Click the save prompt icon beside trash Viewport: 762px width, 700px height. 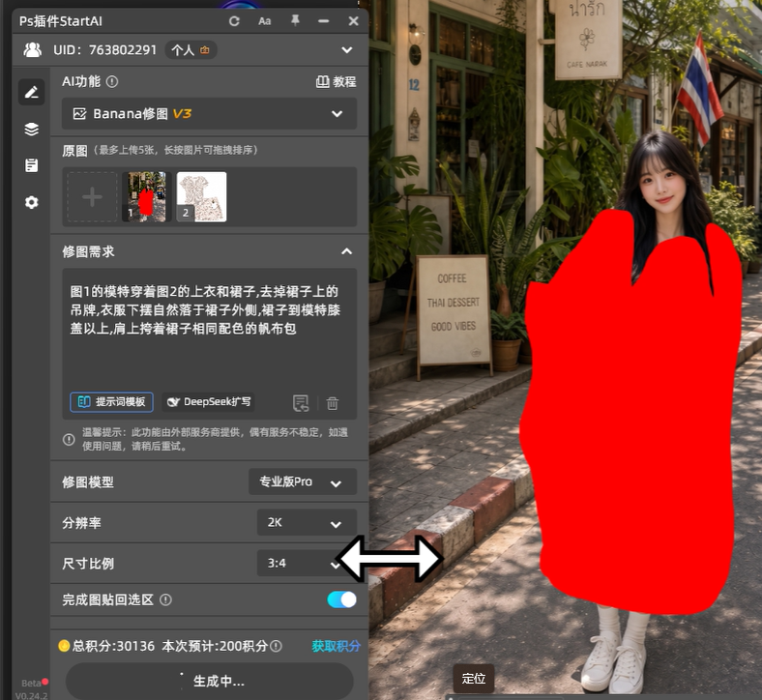(x=301, y=403)
